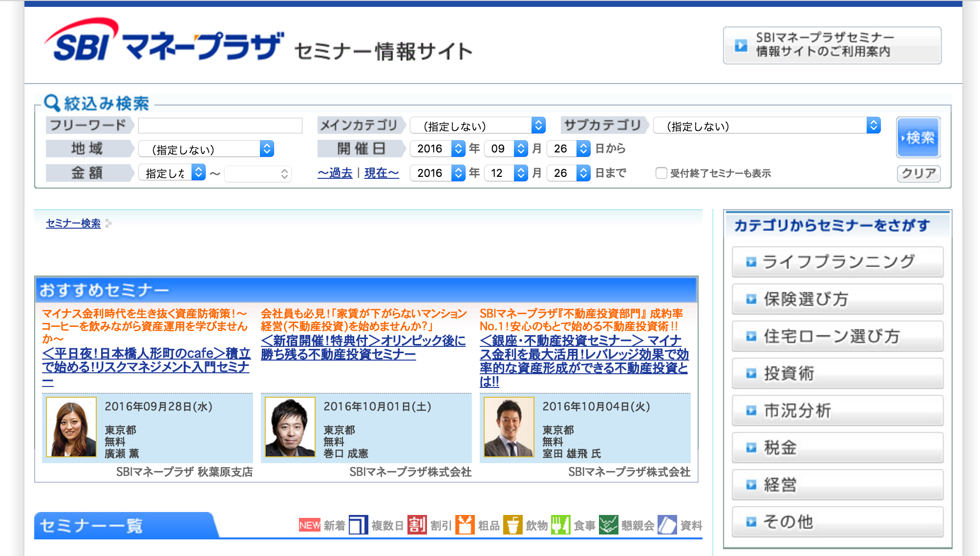This screenshot has height=556, width=980.
Task: Click SBIマネープラザ 秋葉原支店 organizer text
Action: 185,472
